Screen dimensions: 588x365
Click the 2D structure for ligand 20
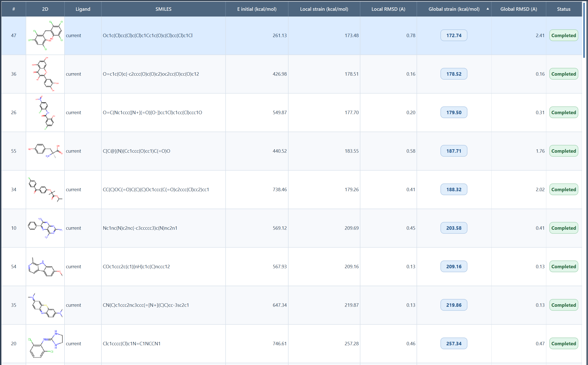[x=45, y=343]
